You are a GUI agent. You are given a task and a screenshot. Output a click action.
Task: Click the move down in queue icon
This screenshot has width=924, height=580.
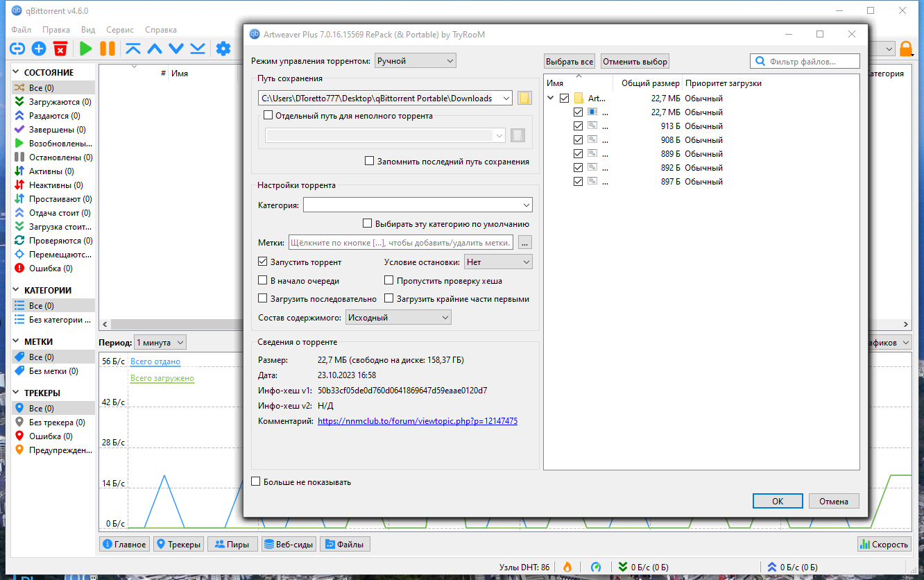(176, 49)
